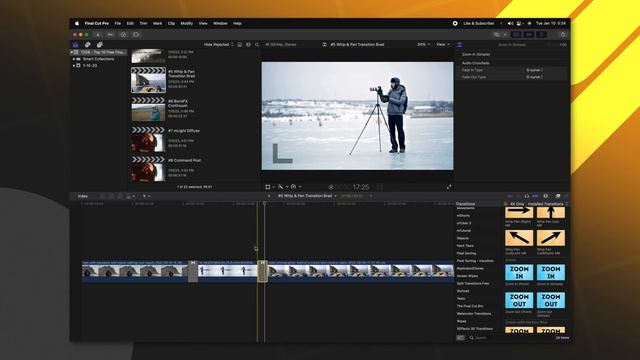
Task: Expand the 1-10-23 event
Action: (74, 66)
